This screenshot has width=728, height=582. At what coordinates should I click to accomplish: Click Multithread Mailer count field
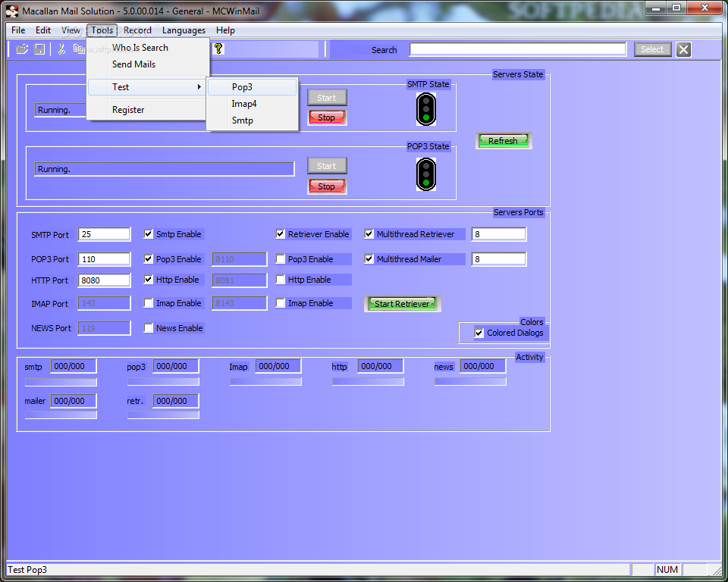point(499,259)
